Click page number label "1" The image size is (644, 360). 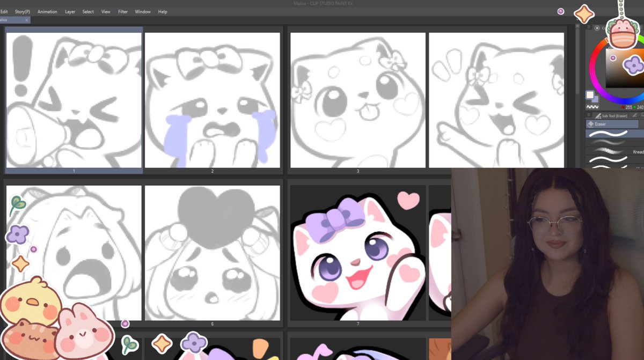tap(74, 171)
